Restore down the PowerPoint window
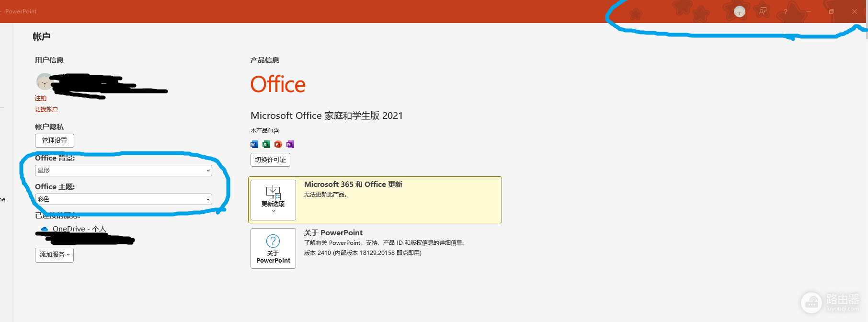 [x=832, y=11]
